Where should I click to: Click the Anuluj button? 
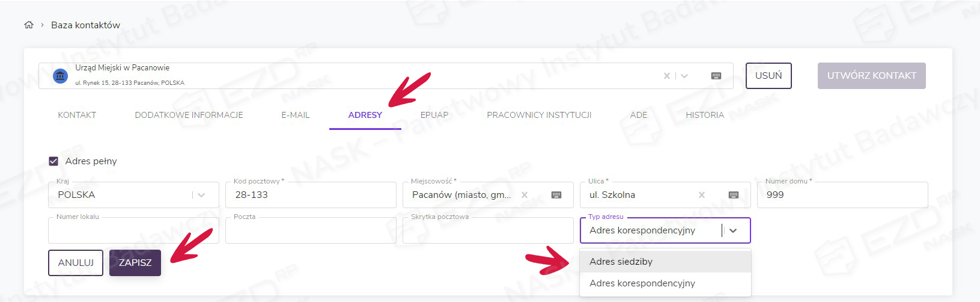(76, 263)
